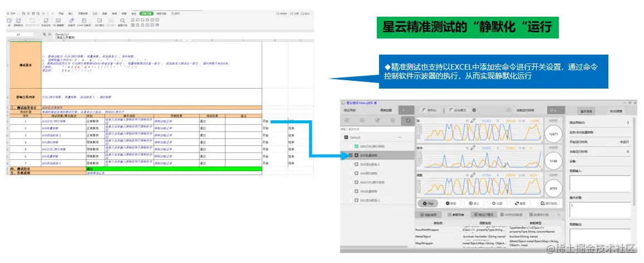
Task: Open the 公式 ribbon tab in WPS
Action: (x=95, y=13)
